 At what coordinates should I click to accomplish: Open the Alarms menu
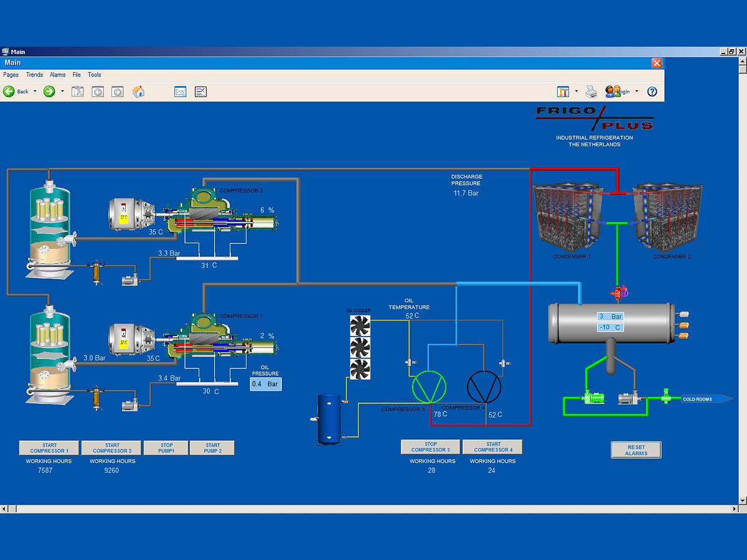tap(57, 75)
